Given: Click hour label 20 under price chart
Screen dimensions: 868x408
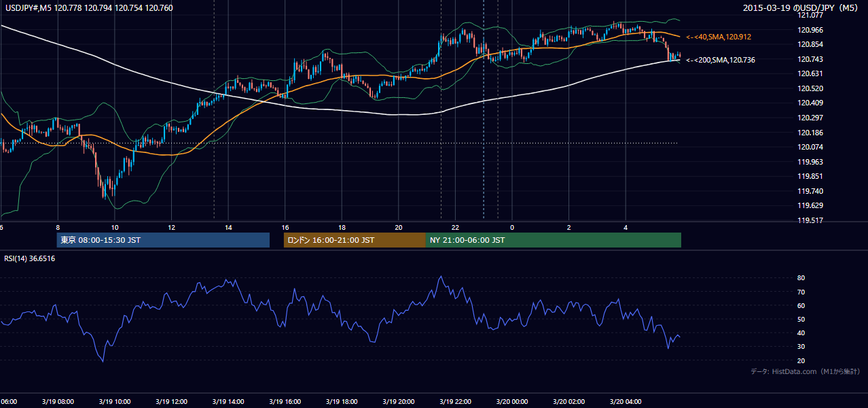Looking at the screenshot, I should [399, 228].
